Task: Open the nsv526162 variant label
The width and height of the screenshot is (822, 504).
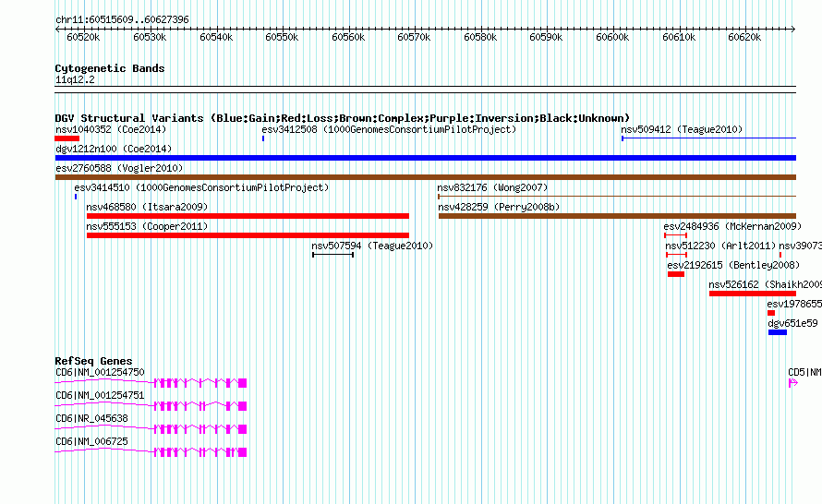Action: (765, 284)
